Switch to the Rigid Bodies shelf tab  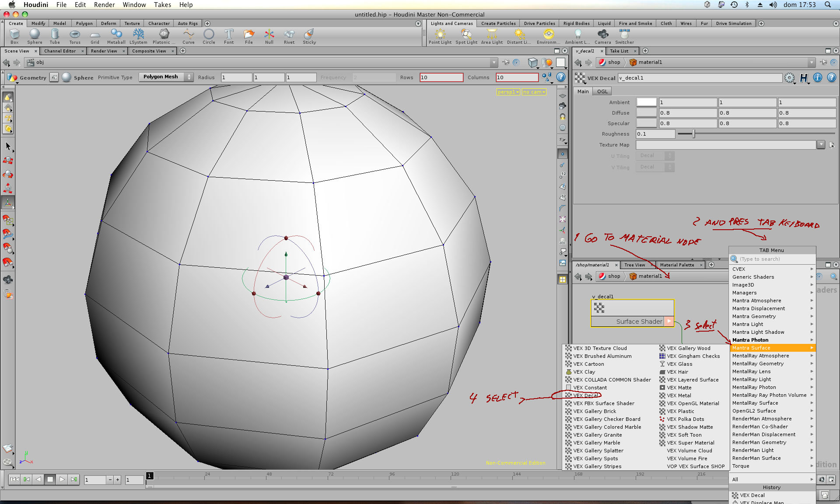[576, 23]
